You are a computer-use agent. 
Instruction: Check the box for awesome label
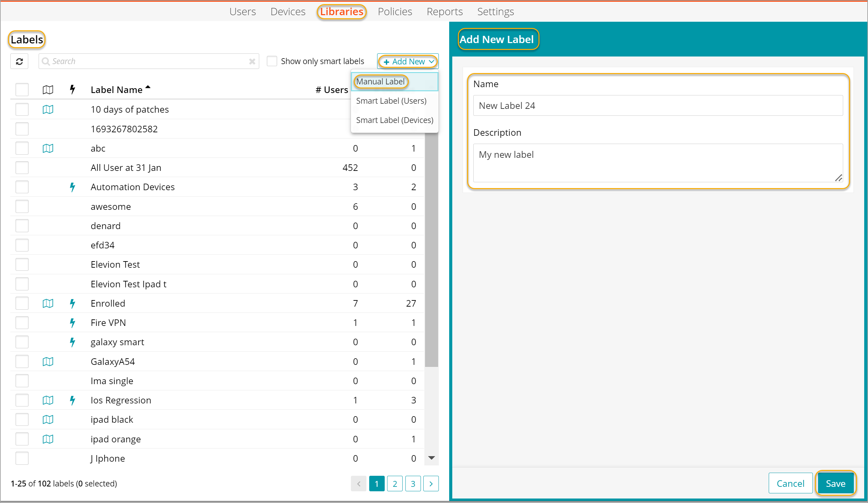[22, 207]
